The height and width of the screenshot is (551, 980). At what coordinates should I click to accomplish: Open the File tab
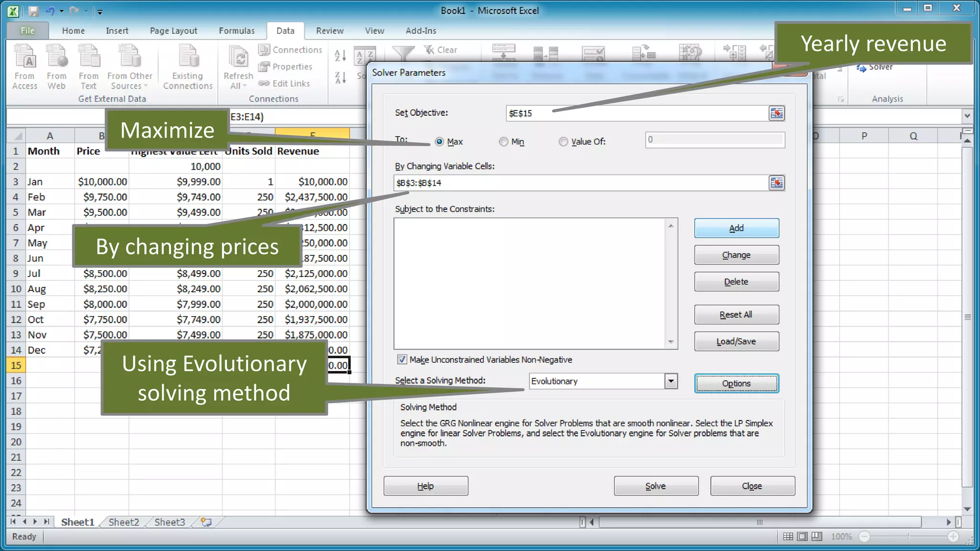(x=27, y=31)
